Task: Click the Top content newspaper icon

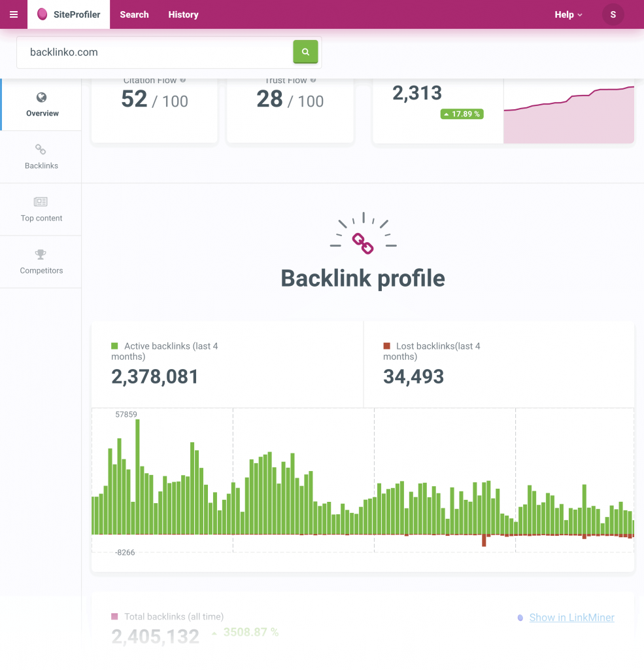Action: [x=41, y=202]
